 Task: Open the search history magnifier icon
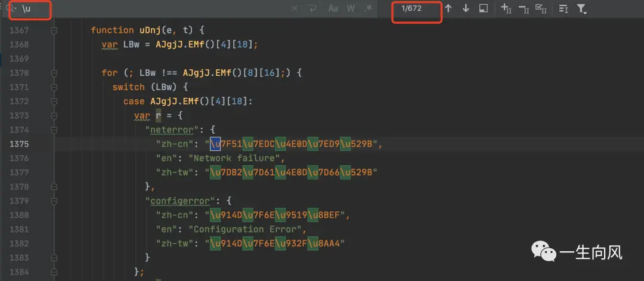pos(11,8)
